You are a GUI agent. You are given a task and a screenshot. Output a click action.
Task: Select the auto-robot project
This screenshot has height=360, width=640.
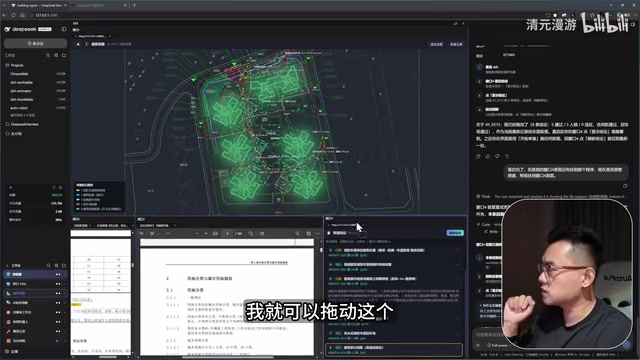click(x=19, y=108)
